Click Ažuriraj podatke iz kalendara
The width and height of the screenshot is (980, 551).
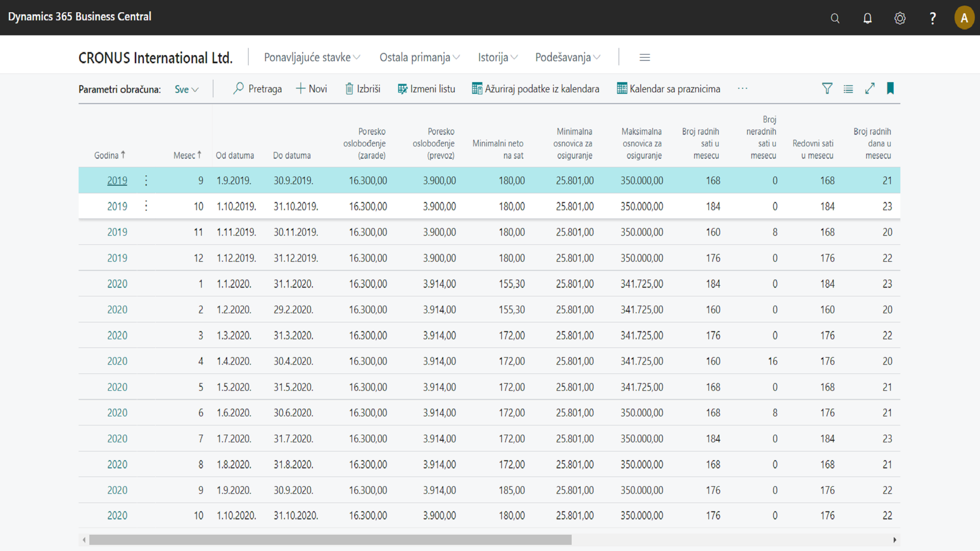click(535, 89)
